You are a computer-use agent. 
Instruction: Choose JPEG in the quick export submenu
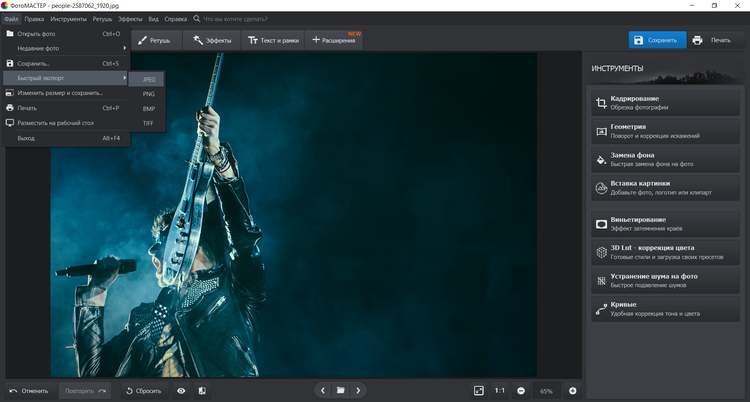point(149,78)
